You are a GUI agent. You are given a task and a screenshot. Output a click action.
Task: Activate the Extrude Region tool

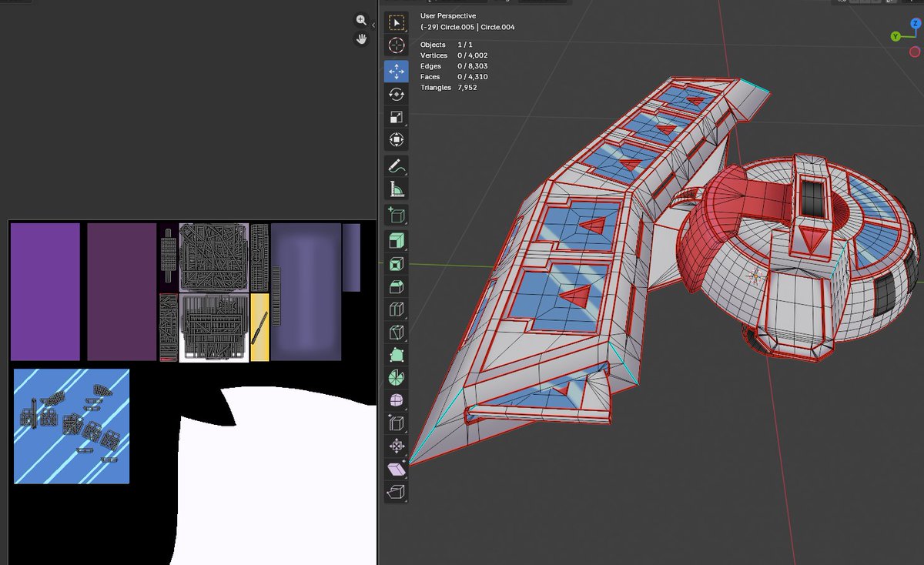396,241
